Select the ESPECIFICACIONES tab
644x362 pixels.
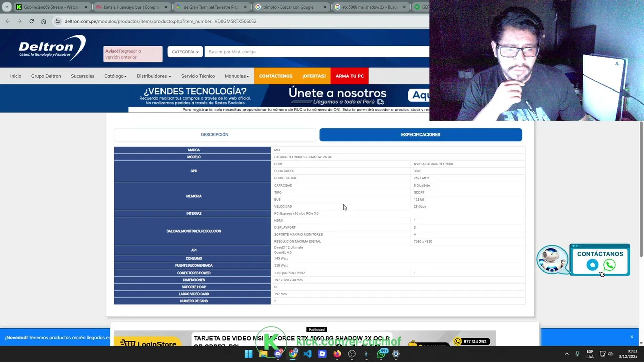tap(421, 135)
